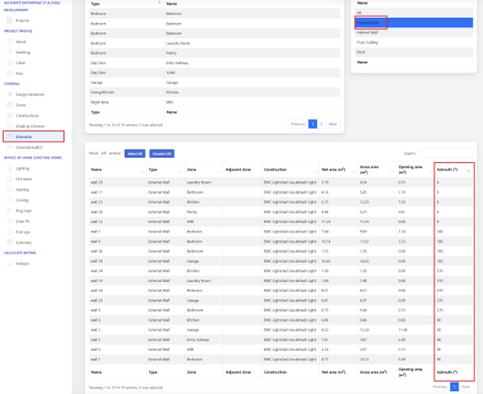Sort elements table by Type column

point(165,170)
